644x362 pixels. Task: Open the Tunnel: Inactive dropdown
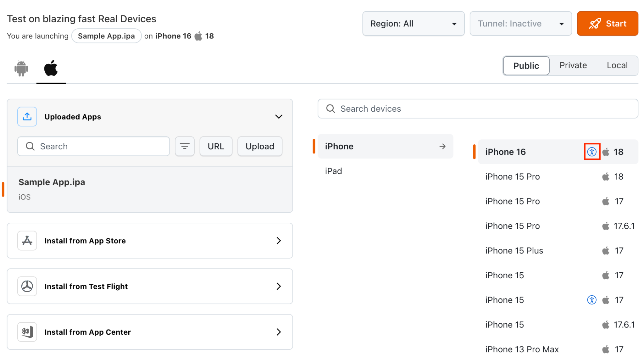pos(520,24)
